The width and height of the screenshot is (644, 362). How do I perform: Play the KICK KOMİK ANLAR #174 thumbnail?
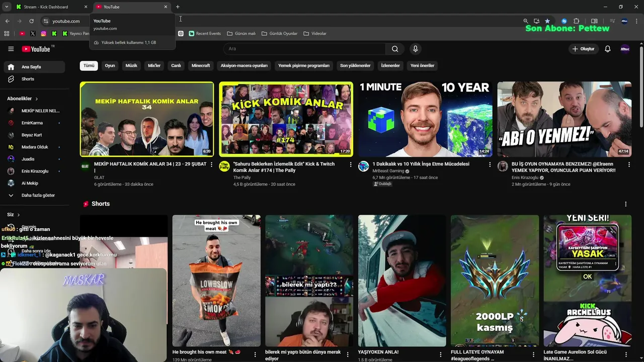point(286,119)
